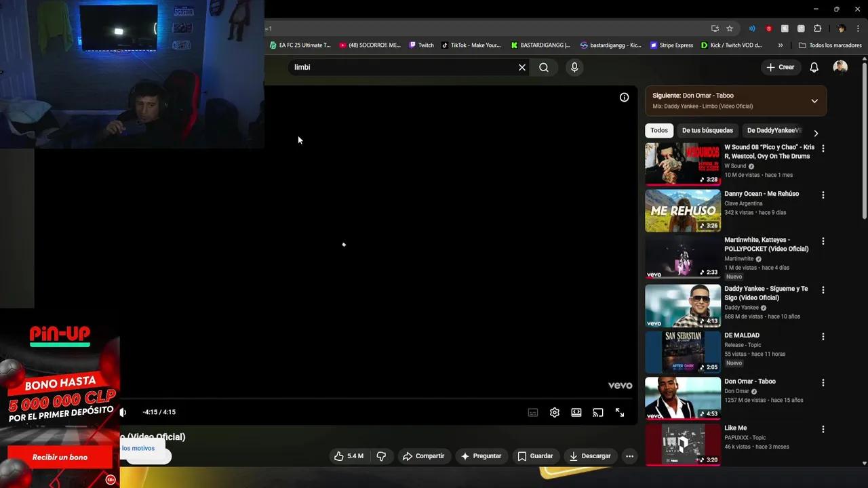Switch to De tus búsquedas filter

click(x=707, y=130)
